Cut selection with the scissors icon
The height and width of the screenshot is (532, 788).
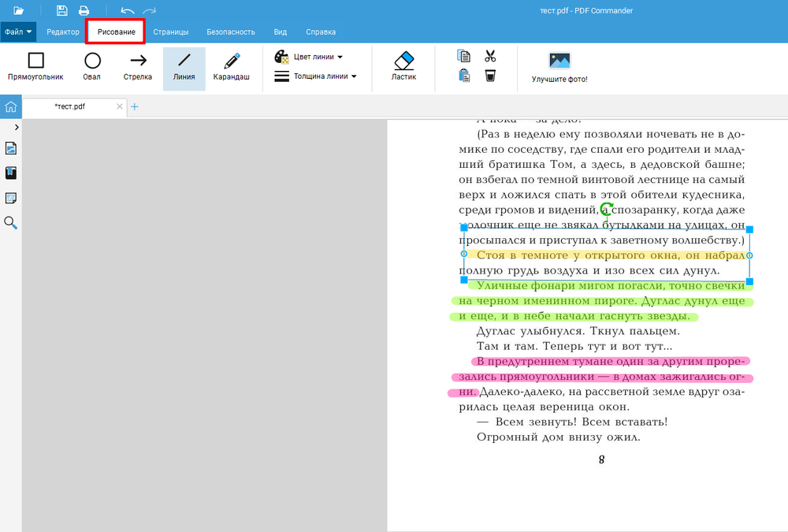(490, 56)
